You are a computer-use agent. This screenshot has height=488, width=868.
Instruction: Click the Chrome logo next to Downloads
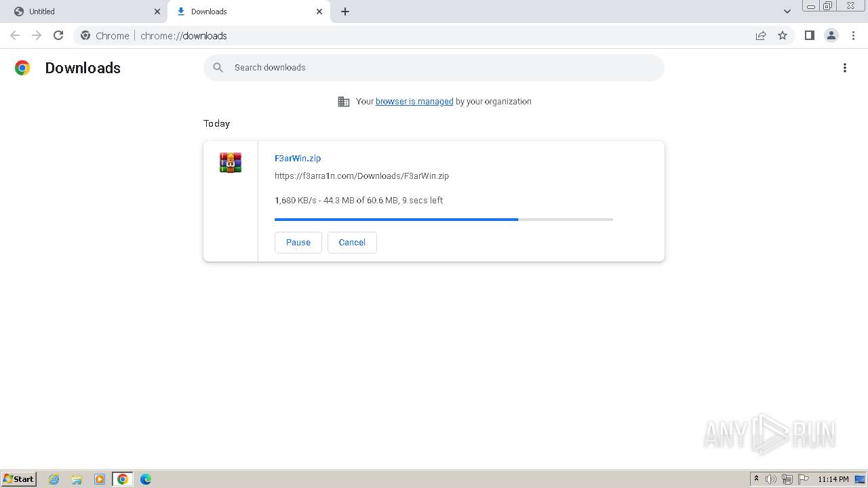[x=22, y=68]
